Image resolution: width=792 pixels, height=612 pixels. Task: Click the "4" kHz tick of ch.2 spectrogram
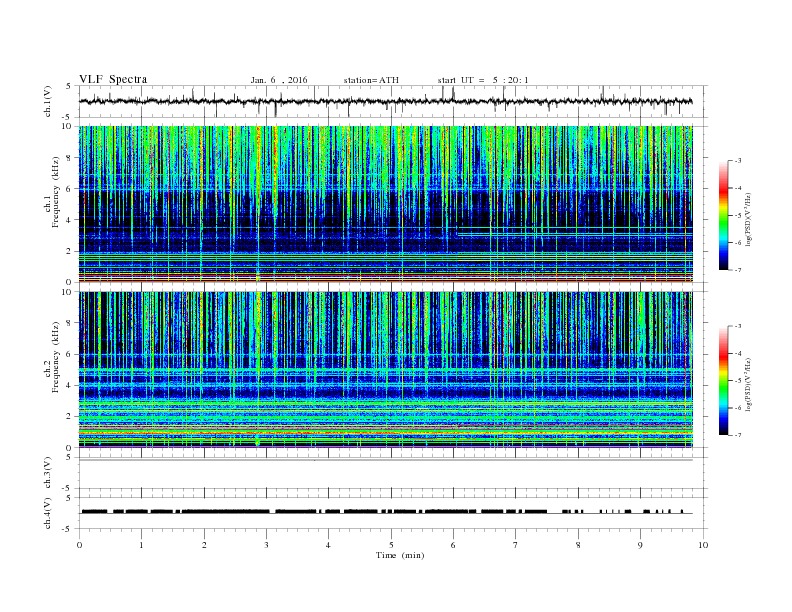[x=70, y=385]
